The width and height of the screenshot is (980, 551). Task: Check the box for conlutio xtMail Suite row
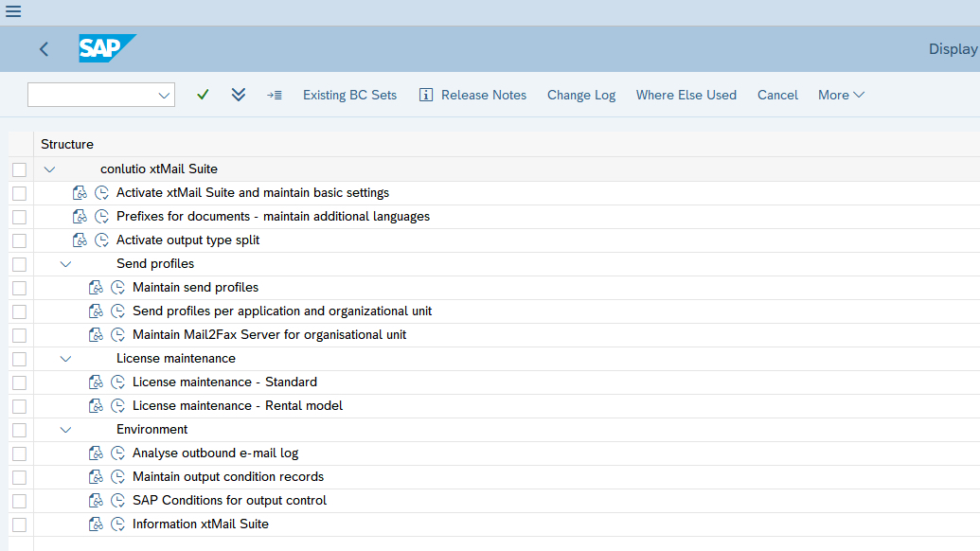click(x=19, y=169)
